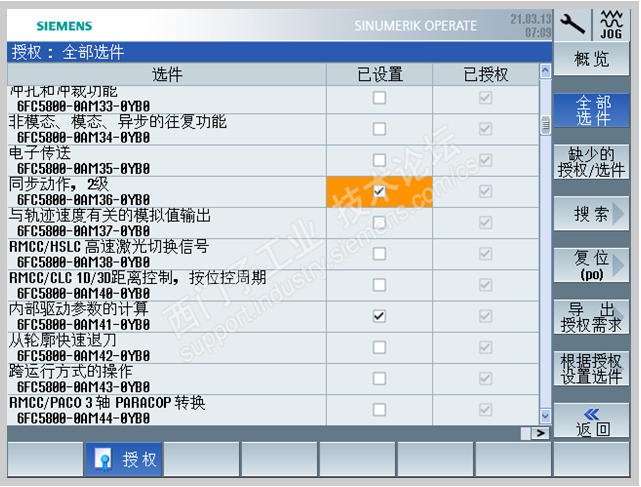Open 缺少的授权/选件 missing licenses softkey
Image resolution: width=641 pixels, height=487 pixels.
pos(591,162)
